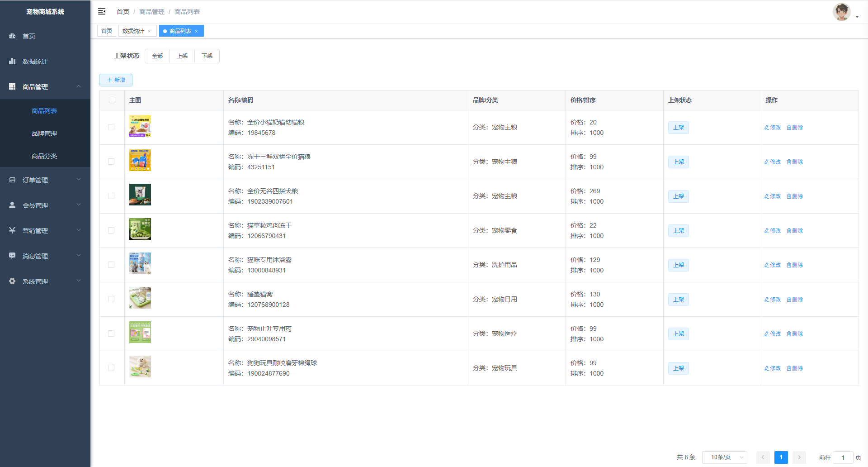Close the 数据统计 tab with its x icon
This screenshot has width=868, height=467.
149,31
